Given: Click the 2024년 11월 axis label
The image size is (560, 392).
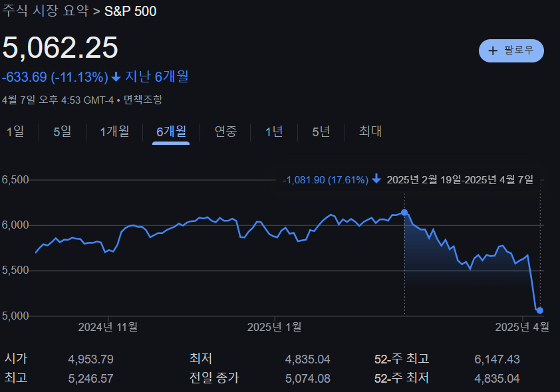Looking at the screenshot, I should pos(108,327).
